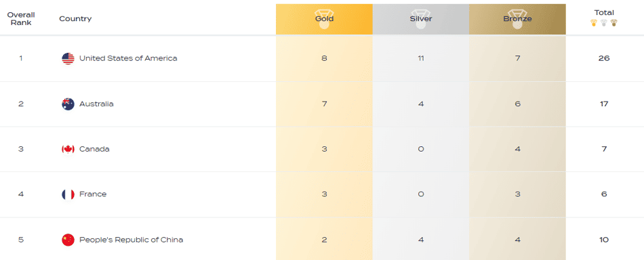Open the United States of America link

[x=128, y=58]
